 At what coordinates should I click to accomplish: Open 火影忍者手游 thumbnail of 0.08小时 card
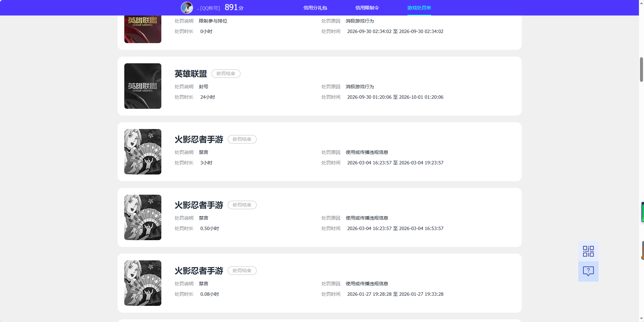click(143, 283)
